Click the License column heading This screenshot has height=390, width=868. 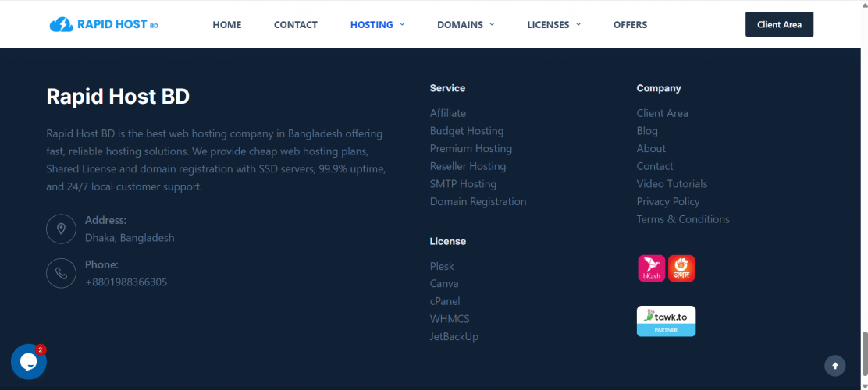pos(448,241)
